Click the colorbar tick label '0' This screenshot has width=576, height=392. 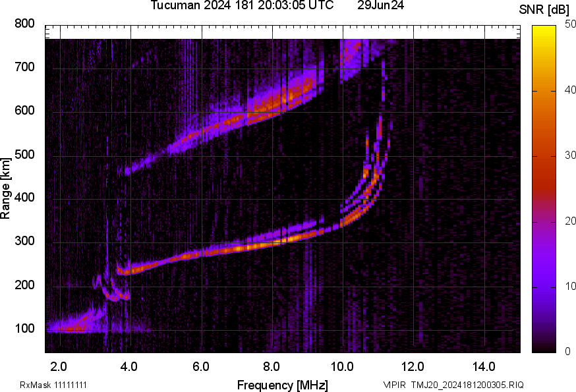(567, 352)
